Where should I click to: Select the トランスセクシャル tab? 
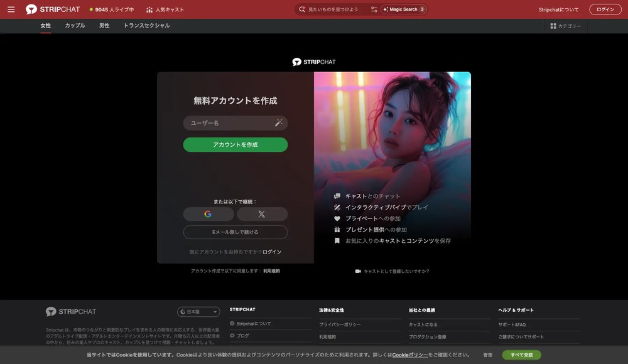pos(146,26)
